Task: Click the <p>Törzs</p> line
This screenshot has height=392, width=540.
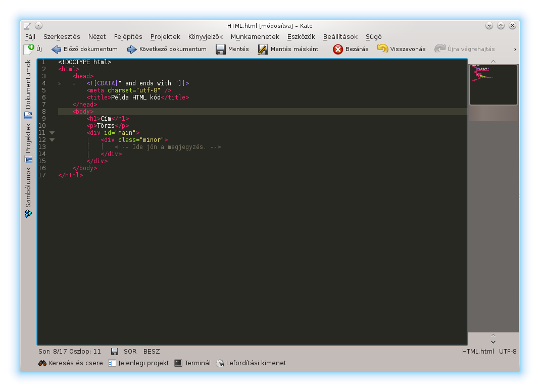Action: click(108, 126)
